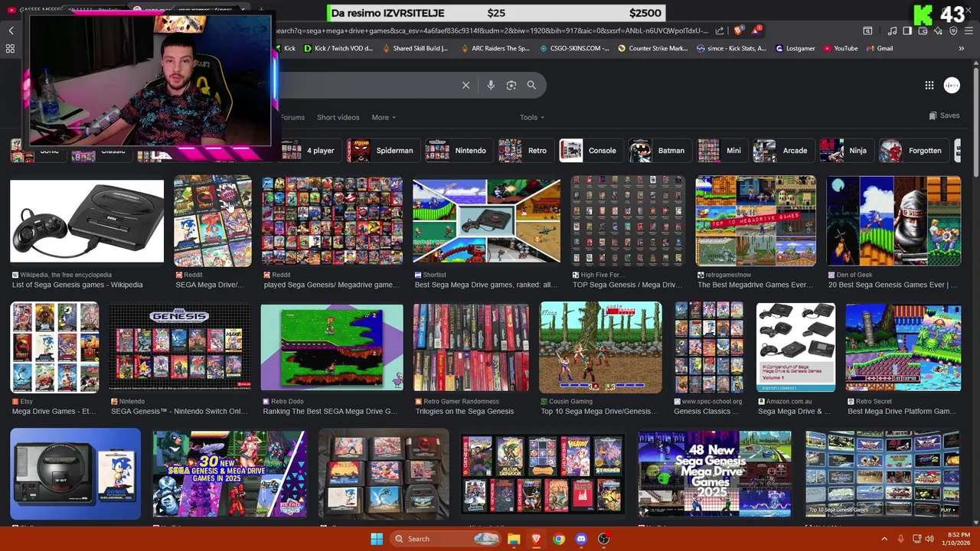The image size is (980, 551).
Task: Open Retro Dodo Ranking Best SEGA image
Action: pos(332,347)
